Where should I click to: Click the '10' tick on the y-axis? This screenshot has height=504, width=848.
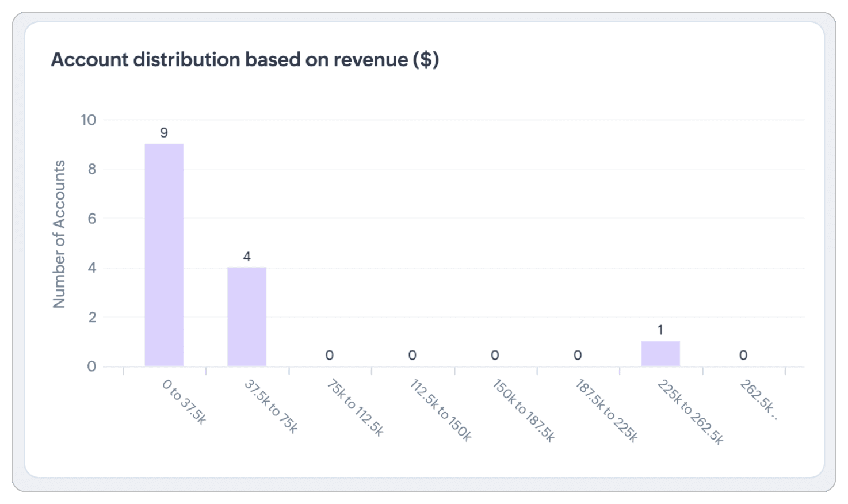(89, 120)
